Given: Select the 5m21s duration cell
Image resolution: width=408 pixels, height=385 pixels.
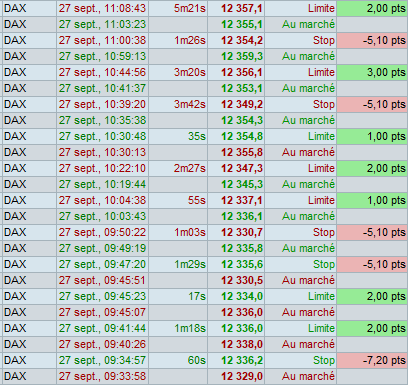Looking at the screenshot, I should pos(178,8).
